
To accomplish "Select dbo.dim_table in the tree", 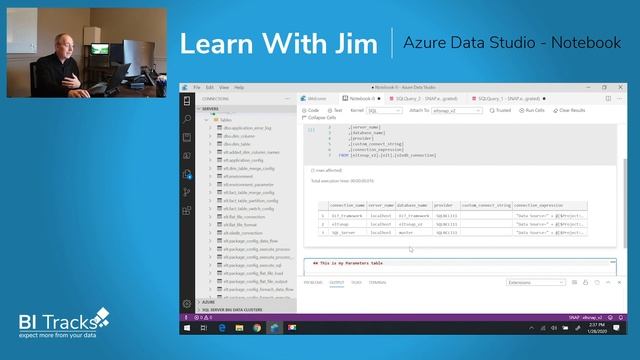I will (x=237, y=144).
